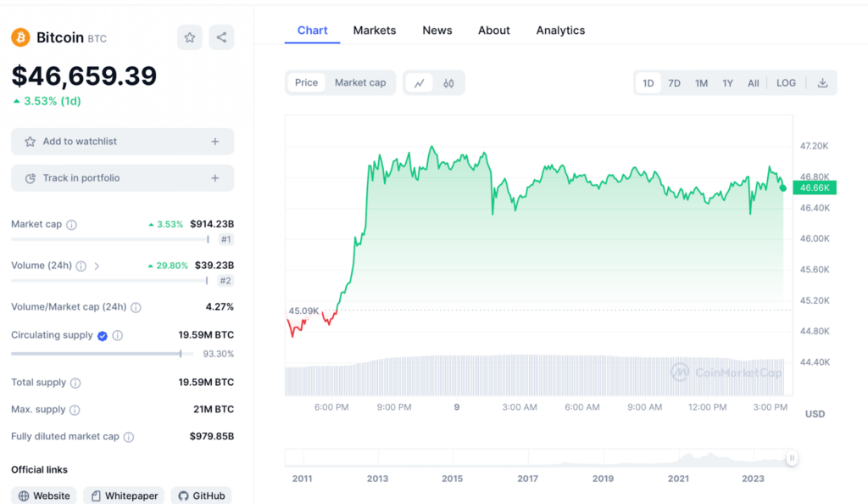Click the 46.66K current price label
Screen dimensions: 868x504
click(x=815, y=188)
